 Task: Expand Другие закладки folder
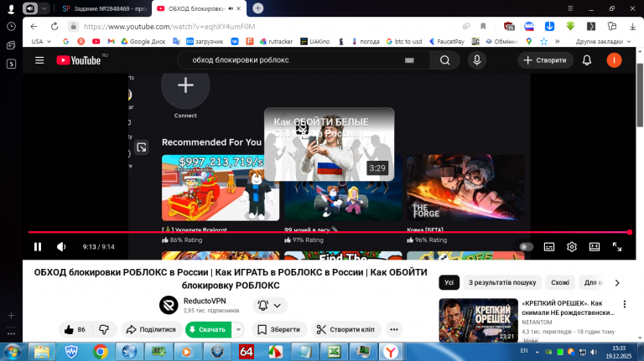point(603,41)
